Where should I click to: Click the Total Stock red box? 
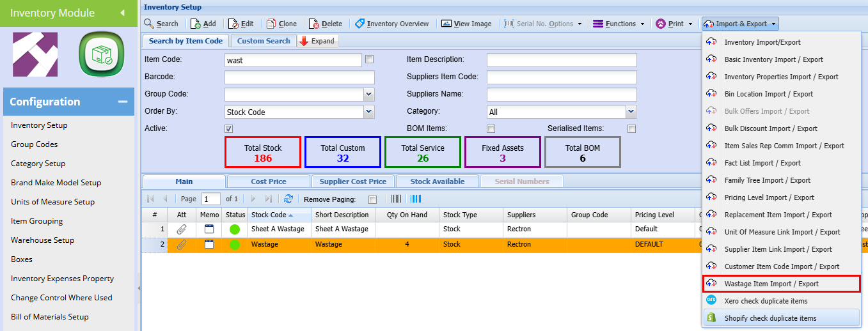[x=263, y=152]
